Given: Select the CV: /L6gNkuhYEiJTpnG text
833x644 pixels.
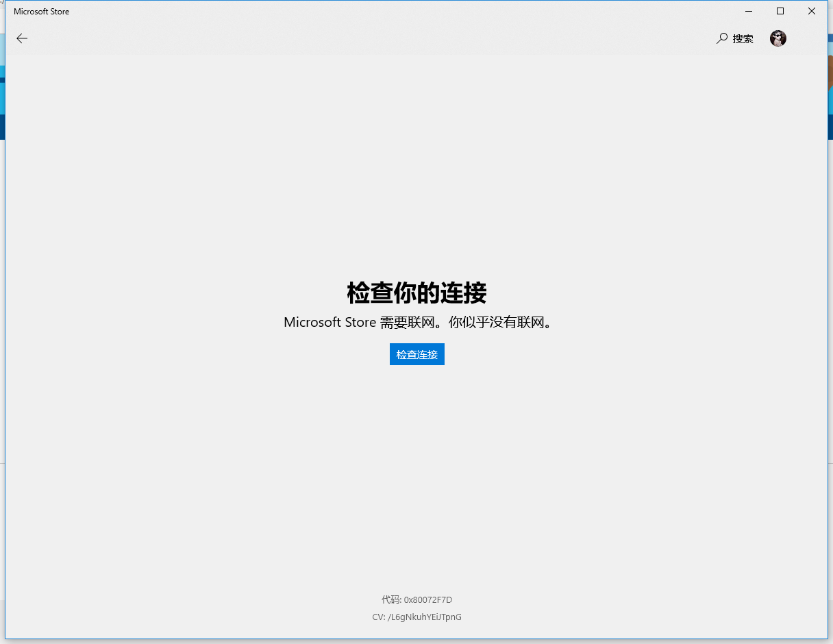Looking at the screenshot, I should tap(417, 617).
